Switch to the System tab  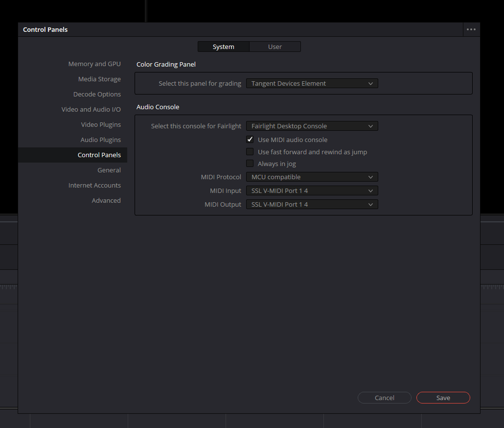pyautogui.click(x=224, y=47)
